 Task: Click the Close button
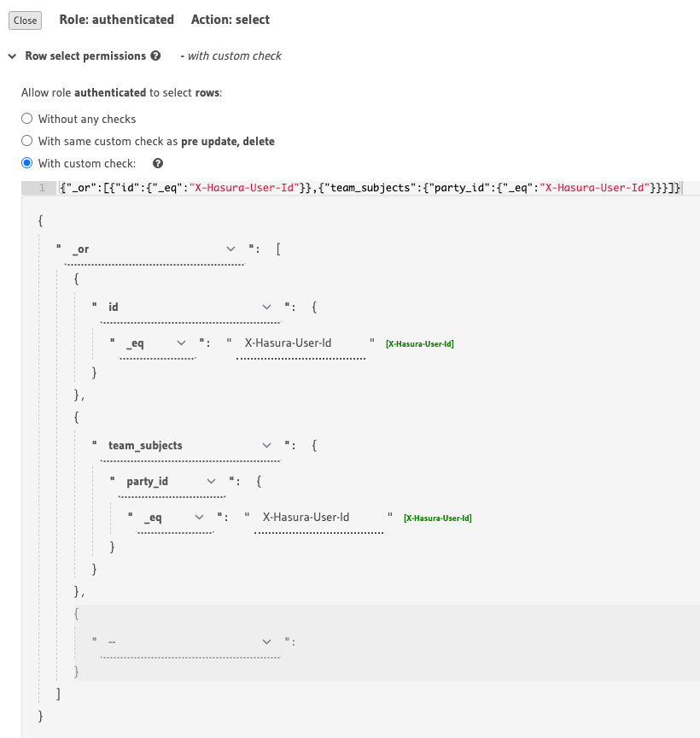(26, 20)
